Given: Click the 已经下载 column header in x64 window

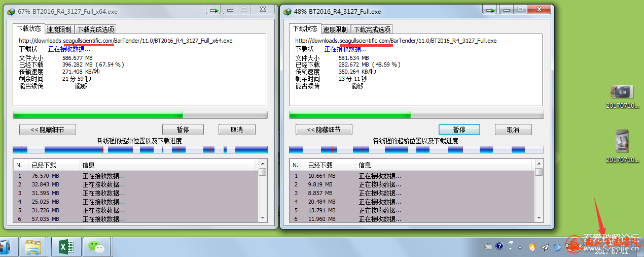Looking at the screenshot, I should click(55, 165).
